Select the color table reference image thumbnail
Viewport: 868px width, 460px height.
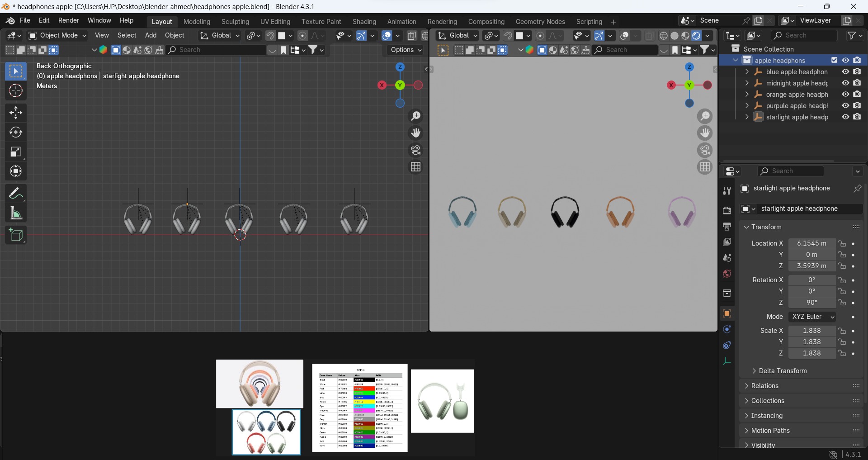pos(360,408)
